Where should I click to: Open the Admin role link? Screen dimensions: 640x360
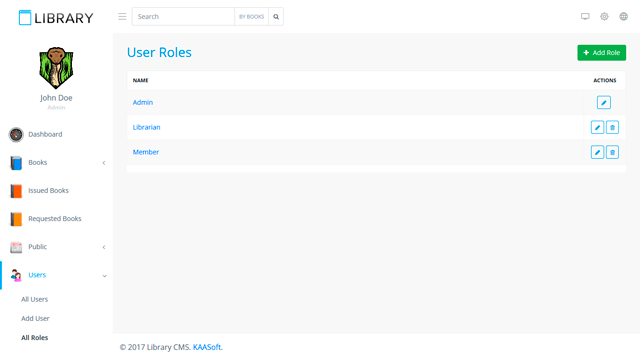(143, 102)
